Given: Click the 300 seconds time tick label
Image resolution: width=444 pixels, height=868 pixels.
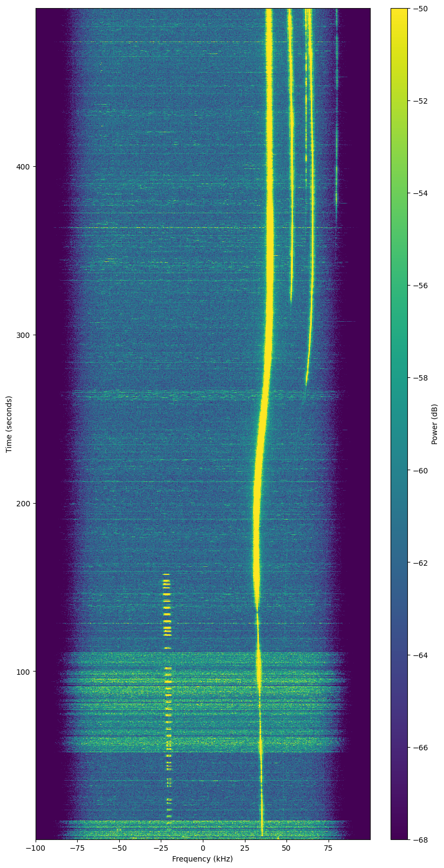Looking at the screenshot, I should coord(25,335).
